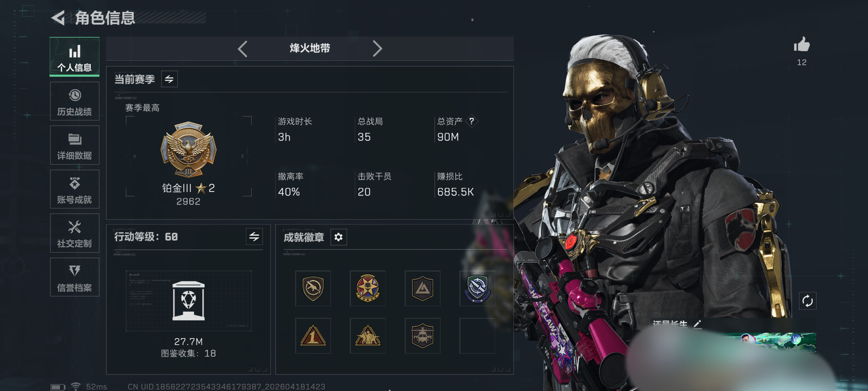This screenshot has width=868, height=391.
Task: Select the red triangle number 1 badge
Action: (313, 336)
